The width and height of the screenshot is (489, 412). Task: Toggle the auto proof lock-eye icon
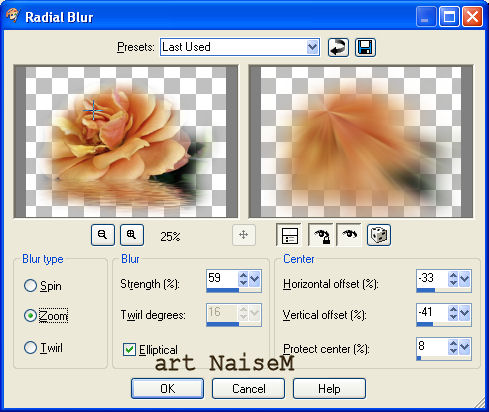(x=321, y=235)
